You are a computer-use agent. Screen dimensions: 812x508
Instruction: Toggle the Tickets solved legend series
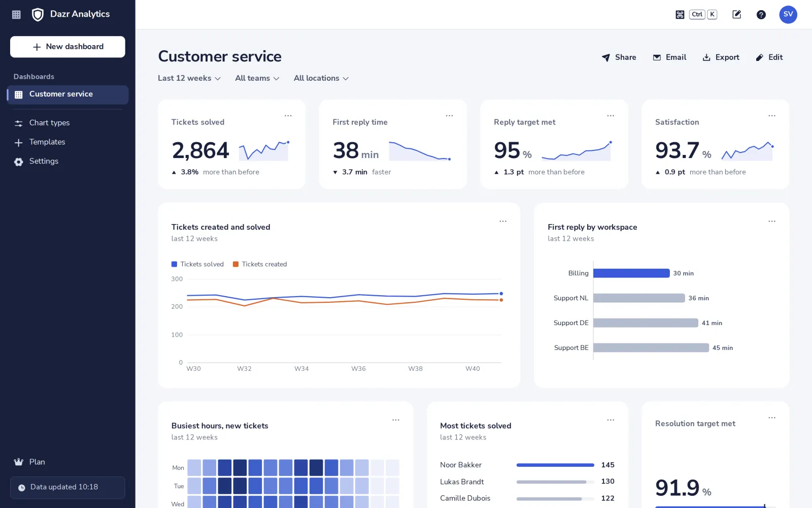197,264
